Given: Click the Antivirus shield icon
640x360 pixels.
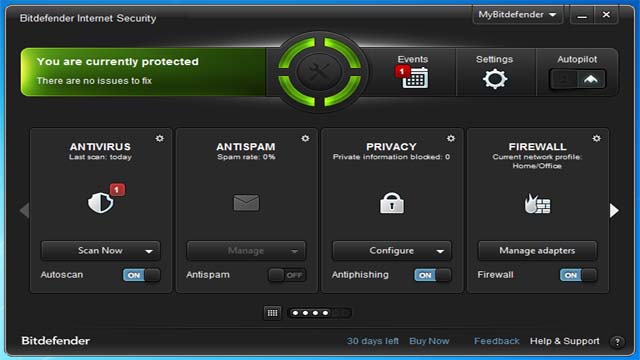Looking at the screenshot, I should click(100, 202).
